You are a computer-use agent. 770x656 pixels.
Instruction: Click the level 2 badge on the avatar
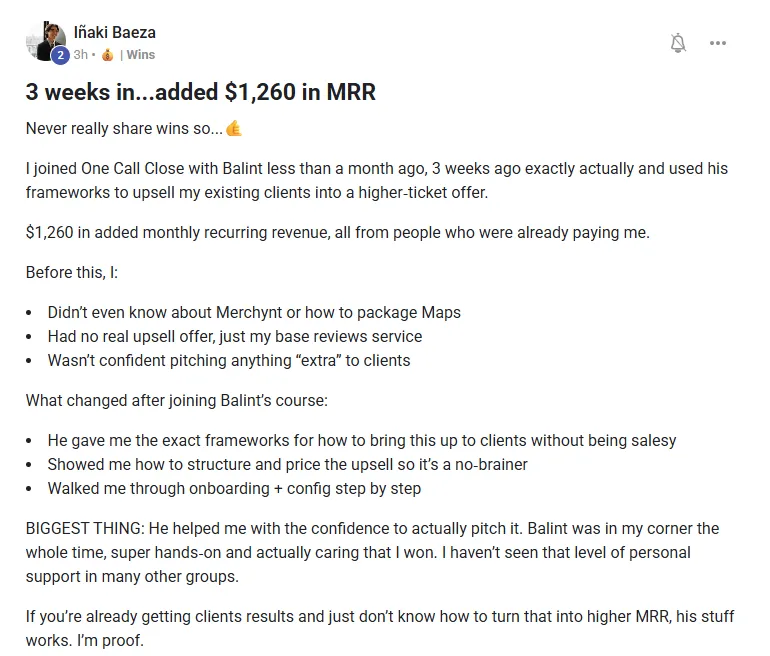click(x=59, y=55)
